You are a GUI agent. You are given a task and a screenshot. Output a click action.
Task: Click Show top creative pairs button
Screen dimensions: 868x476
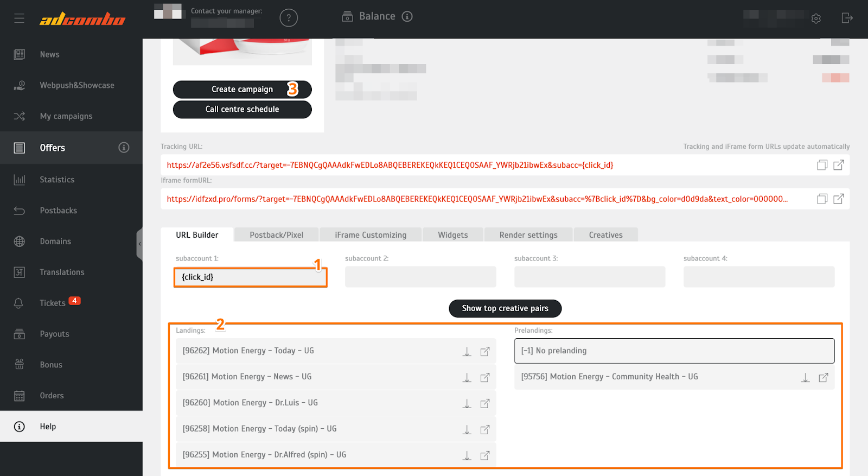505,308
